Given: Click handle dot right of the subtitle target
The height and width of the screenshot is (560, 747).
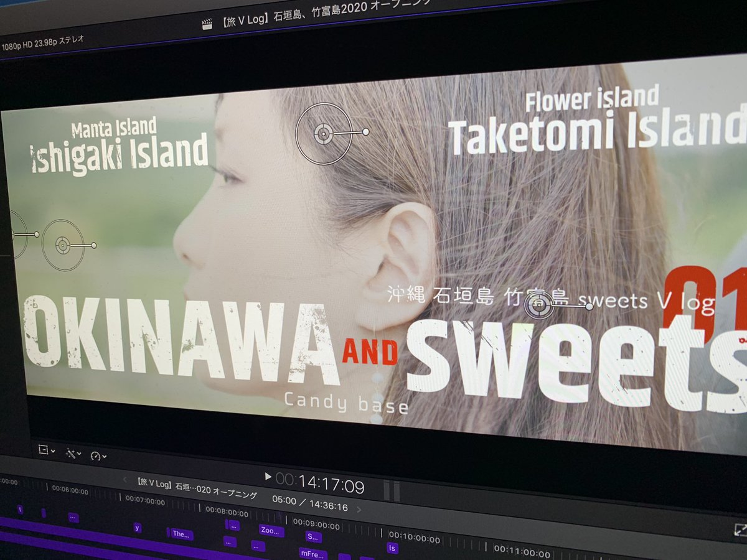Looking at the screenshot, I should point(589,306).
